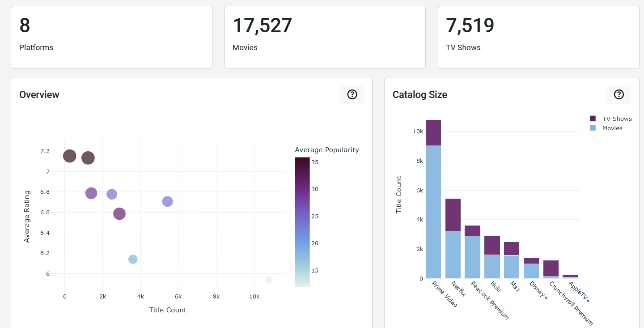
Task: Open the Catalog Size help icon
Action: (x=619, y=94)
